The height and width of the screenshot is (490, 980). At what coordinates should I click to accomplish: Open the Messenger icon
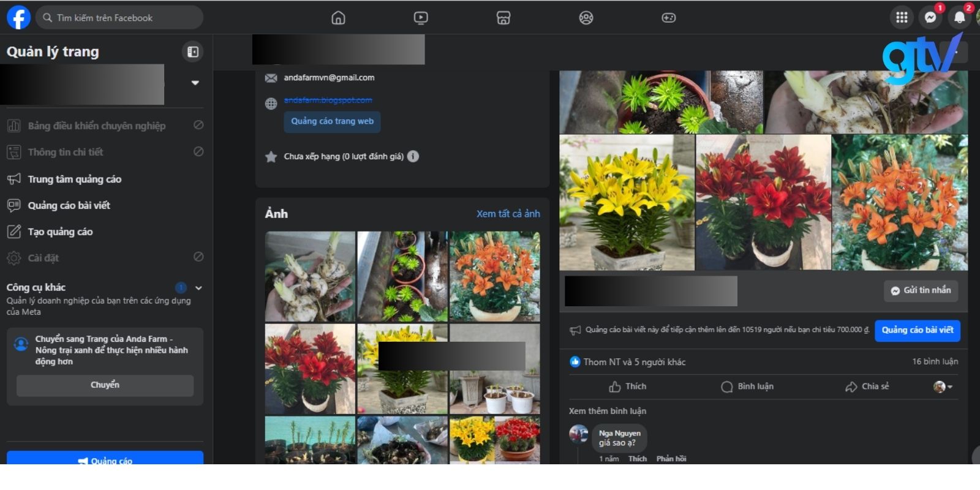click(x=930, y=18)
